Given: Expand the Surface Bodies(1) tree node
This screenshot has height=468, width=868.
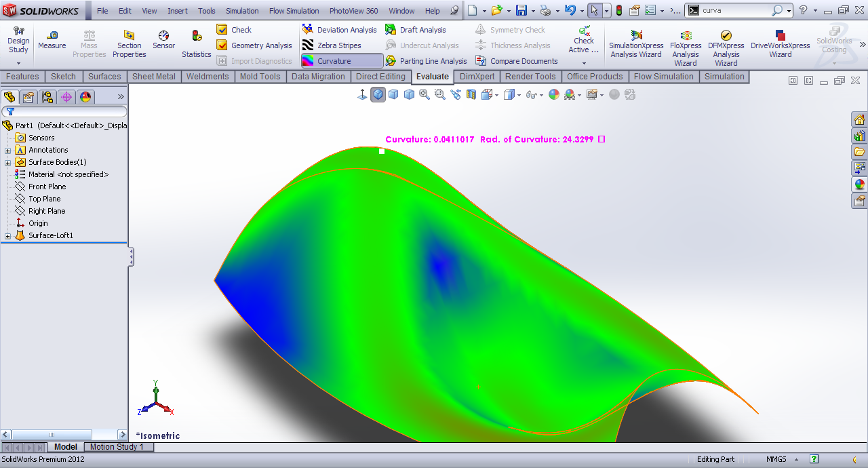Looking at the screenshot, I should click(x=8, y=162).
